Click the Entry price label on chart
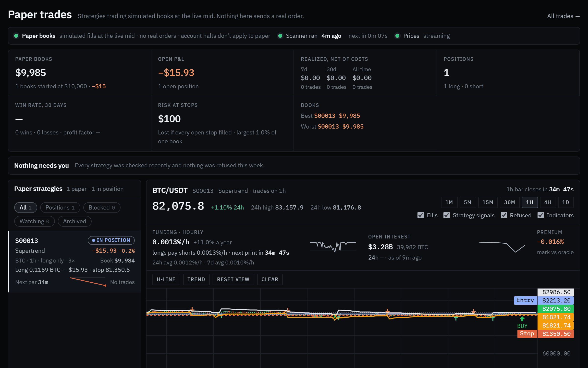 pyautogui.click(x=525, y=300)
